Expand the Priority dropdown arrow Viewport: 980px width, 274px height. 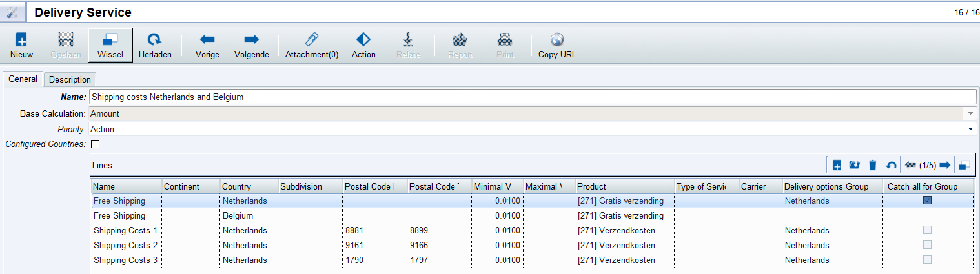pos(970,130)
